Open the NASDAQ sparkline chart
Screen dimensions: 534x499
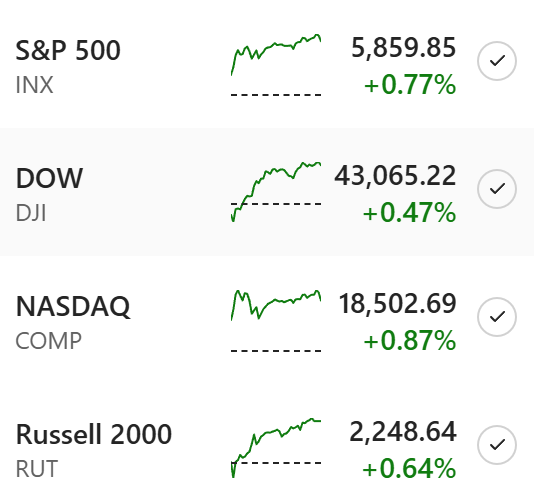(x=276, y=321)
